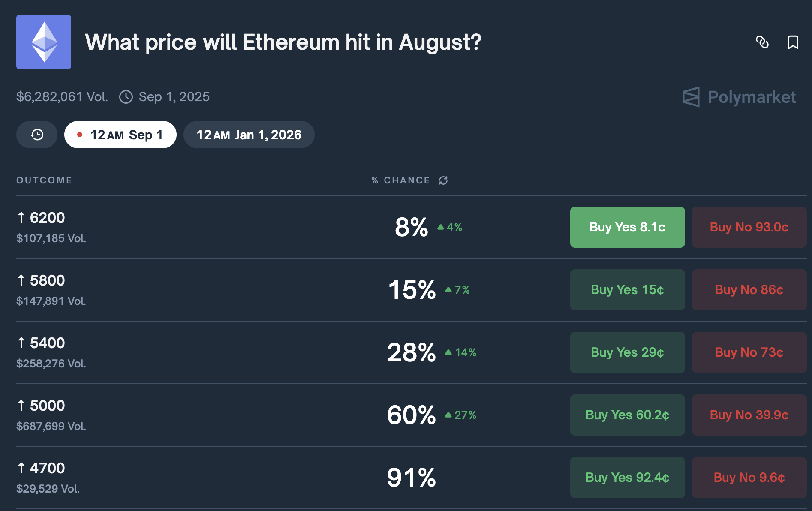
Task: Refresh odds with the refresh icon
Action: pyautogui.click(x=443, y=180)
